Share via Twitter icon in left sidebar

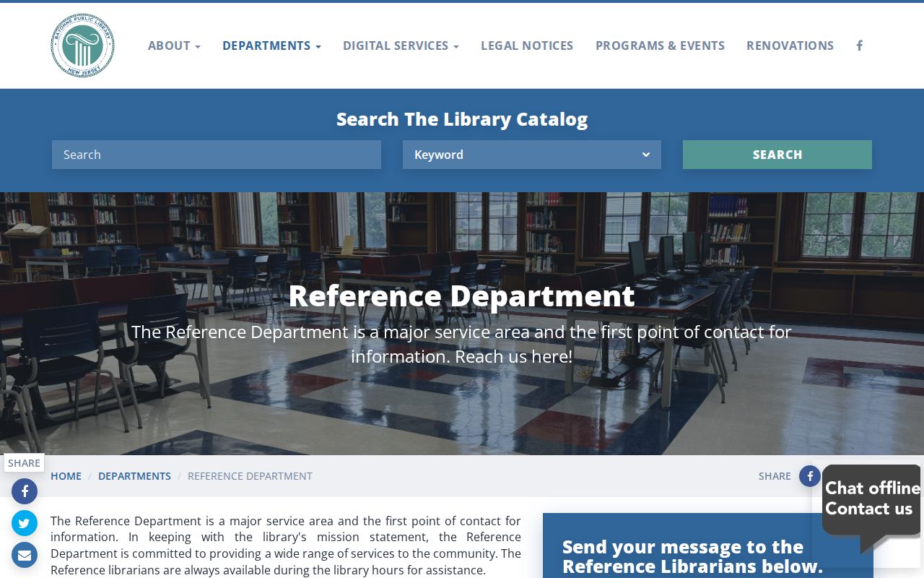(x=25, y=523)
